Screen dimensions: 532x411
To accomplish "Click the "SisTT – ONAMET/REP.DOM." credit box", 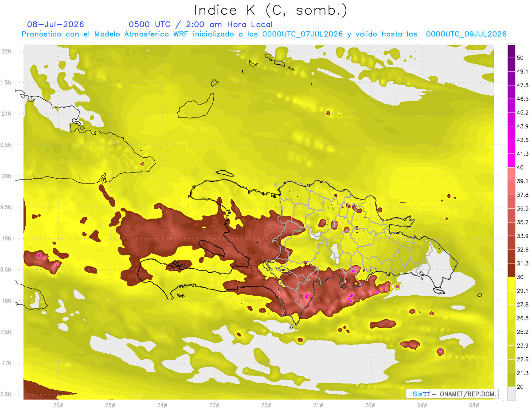I will pyautogui.click(x=452, y=394).
